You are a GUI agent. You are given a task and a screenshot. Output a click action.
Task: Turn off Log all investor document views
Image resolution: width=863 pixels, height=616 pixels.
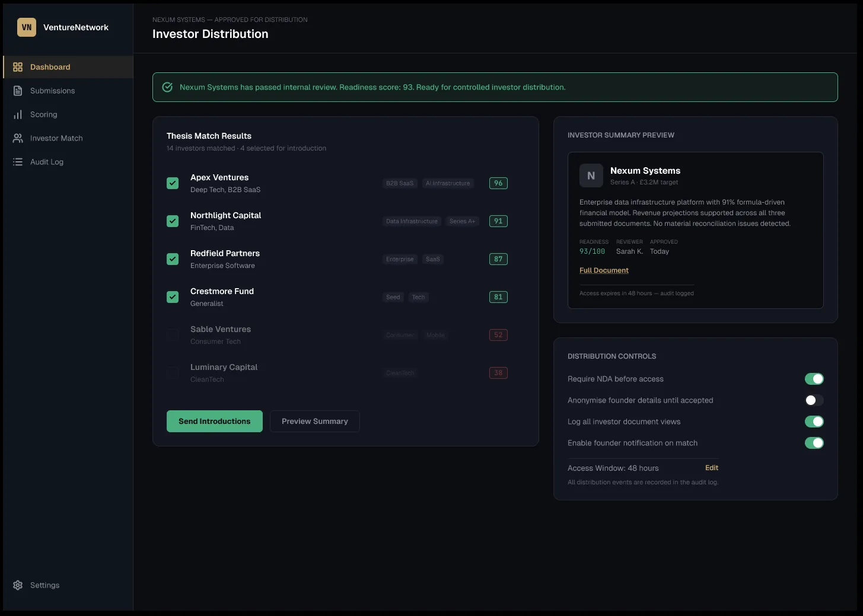coord(814,422)
